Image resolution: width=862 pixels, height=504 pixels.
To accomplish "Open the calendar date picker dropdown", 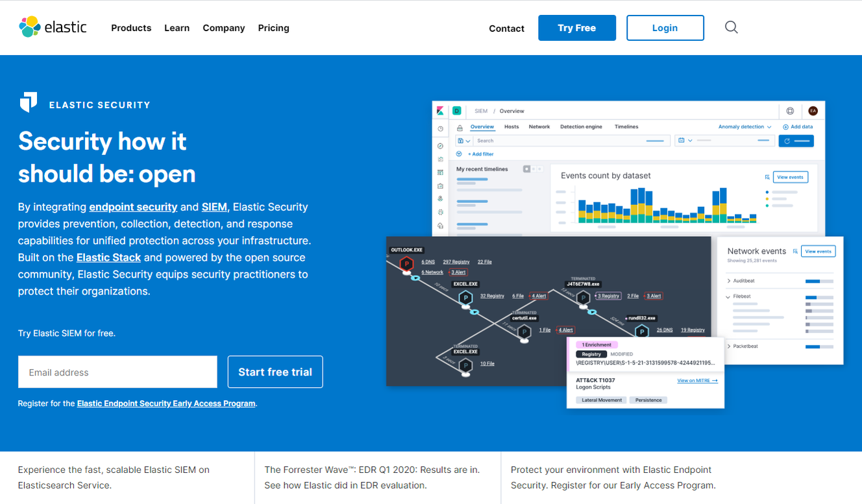I will click(x=685, y=141).
